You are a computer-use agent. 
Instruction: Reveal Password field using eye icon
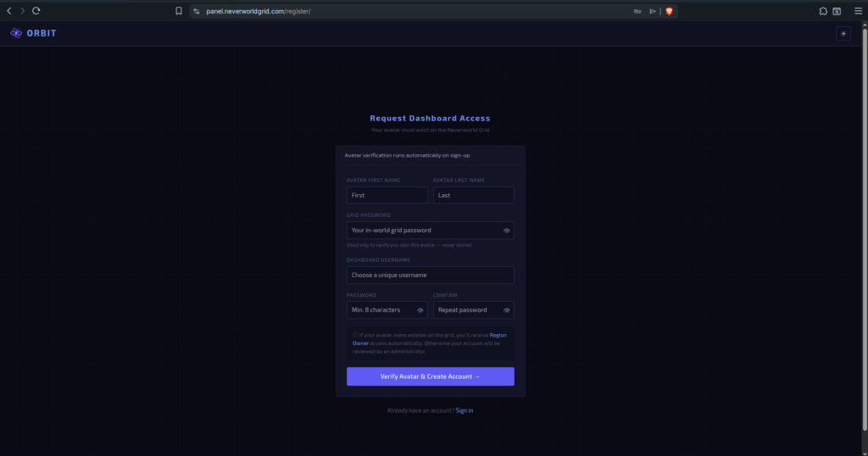420,310
